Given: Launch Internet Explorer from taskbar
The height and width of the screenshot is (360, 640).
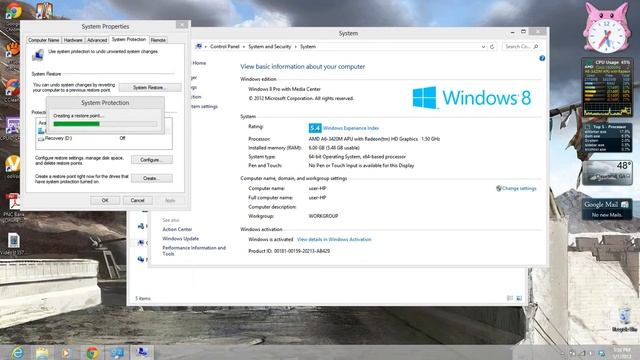Looking at the screenshot, I should (18, 352).
